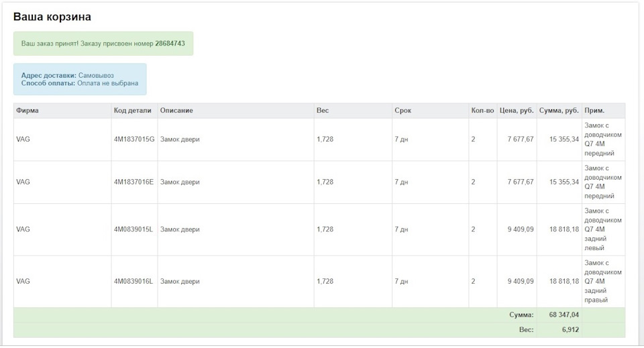Click the note in the 4M1837016E row
Viewport: 644px width, 348px height.
(x=603, y=182)
